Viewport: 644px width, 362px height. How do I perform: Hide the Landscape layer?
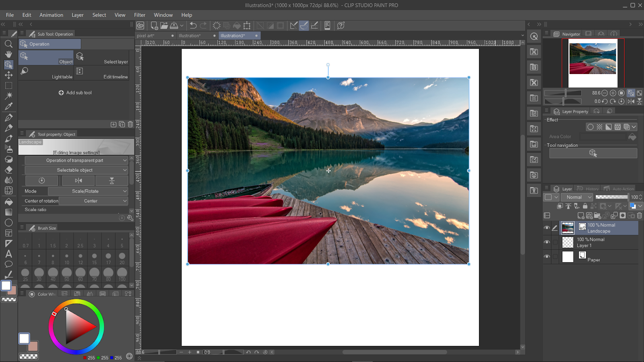tap(547, 228)
